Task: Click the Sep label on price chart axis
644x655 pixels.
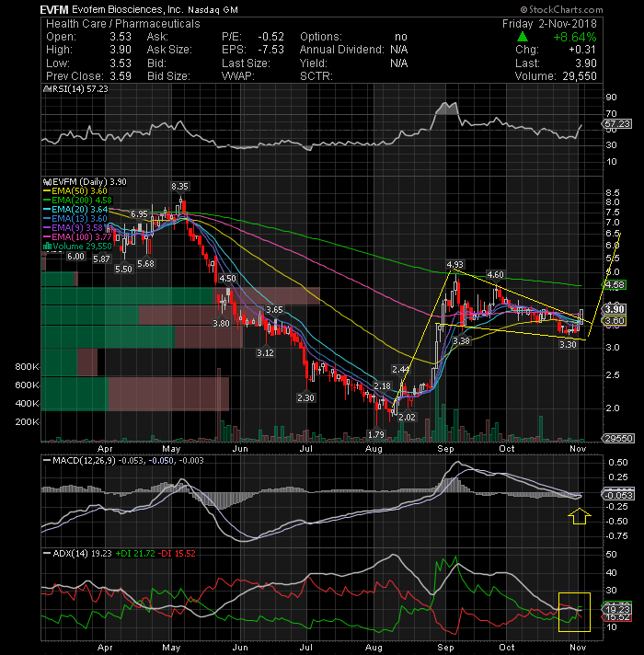Action: coord(445,449)
